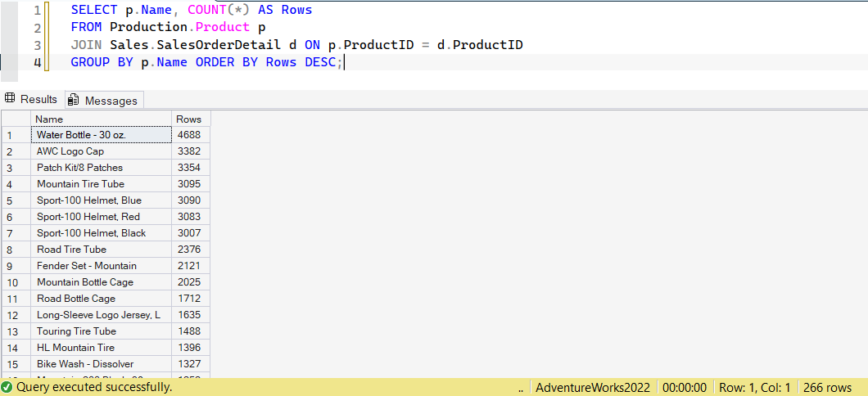Click the Rows value 2376
This screenshot has height=396, width=868.
[191, 250]
